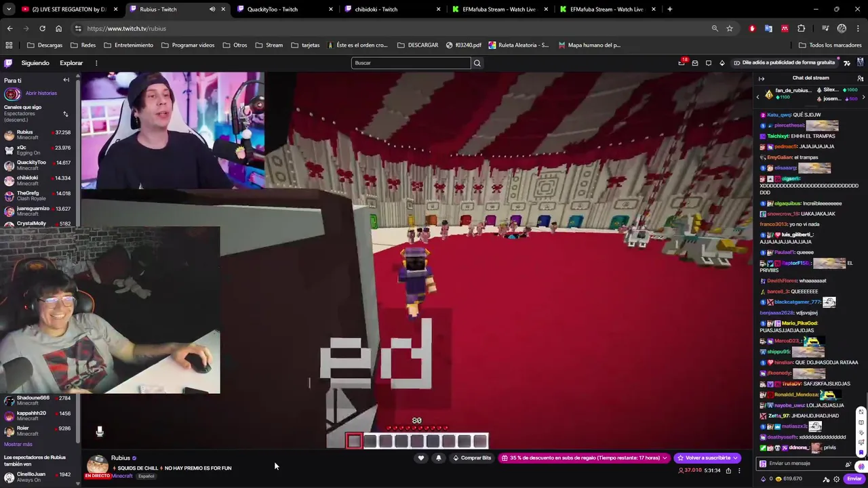Open juansguarnizo channel in sidebar

(x=38, y=211)
